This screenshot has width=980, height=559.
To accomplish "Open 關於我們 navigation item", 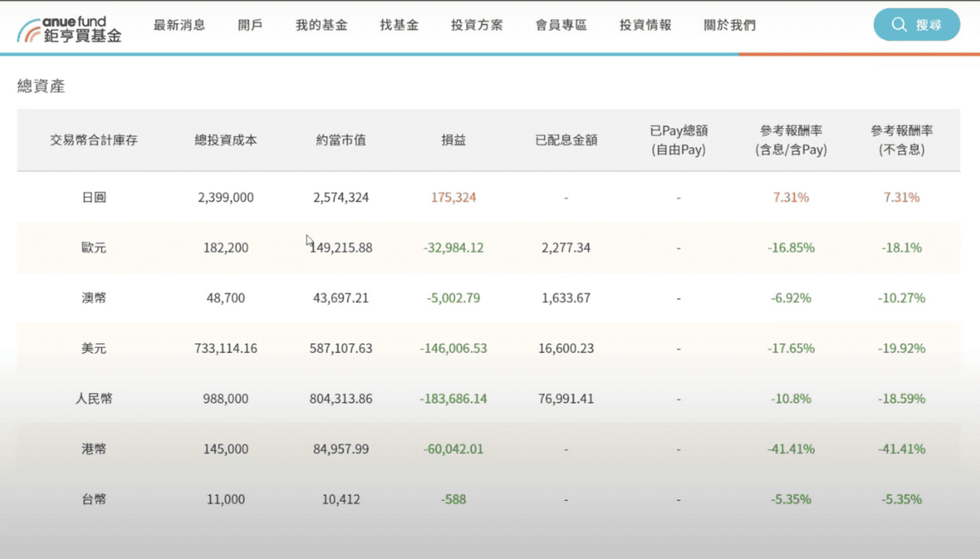I will pyautogui.click(x=730, y=25).
